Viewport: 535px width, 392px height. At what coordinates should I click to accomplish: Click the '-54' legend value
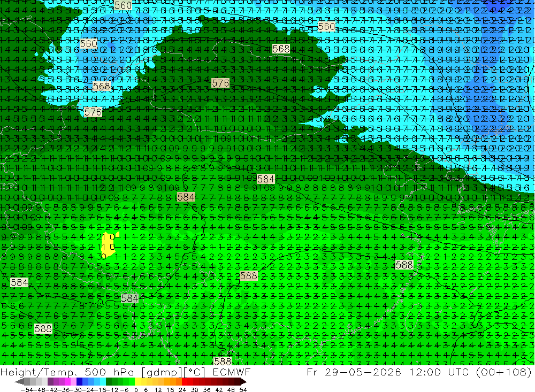[x=27, y=390]
